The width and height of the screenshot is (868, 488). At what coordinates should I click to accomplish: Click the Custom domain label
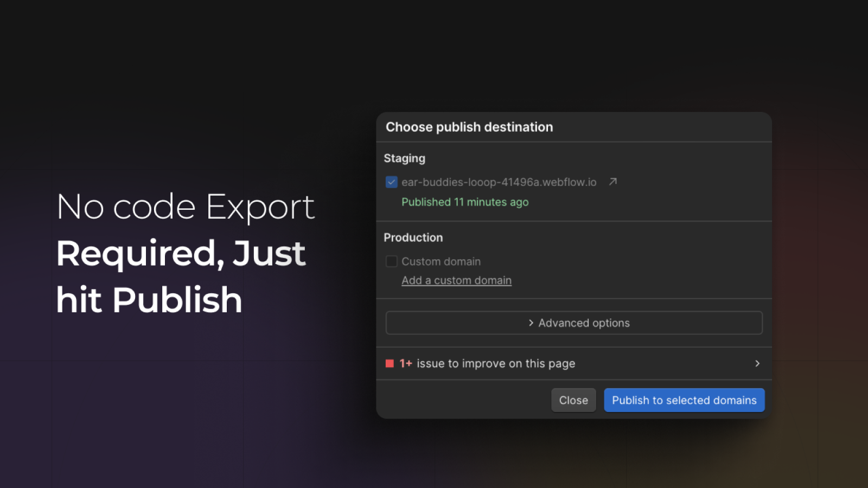click(441, 261)
